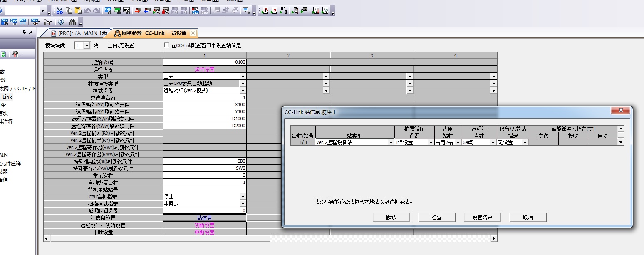
Task: Click the question mark help icon
Action: pyautogui.click(x=61, y=22)
